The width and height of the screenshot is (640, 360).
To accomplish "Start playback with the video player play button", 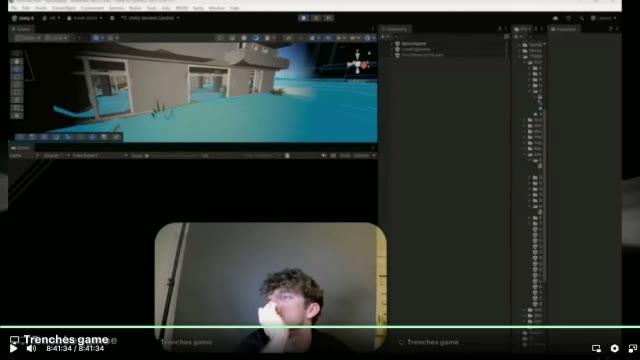I will click(x=13, y=348).
